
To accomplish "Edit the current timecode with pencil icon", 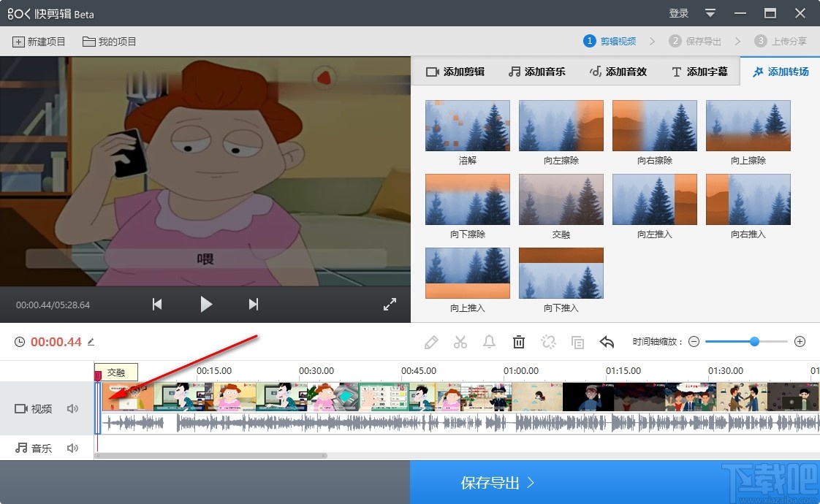I will pos(91,342).
